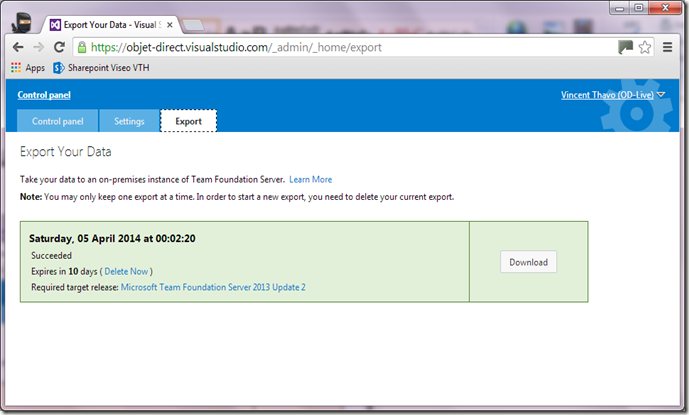This screenshot has width=689, height=415.
Task: Close the Export Your Data browser tab
Action: [170, 25]
